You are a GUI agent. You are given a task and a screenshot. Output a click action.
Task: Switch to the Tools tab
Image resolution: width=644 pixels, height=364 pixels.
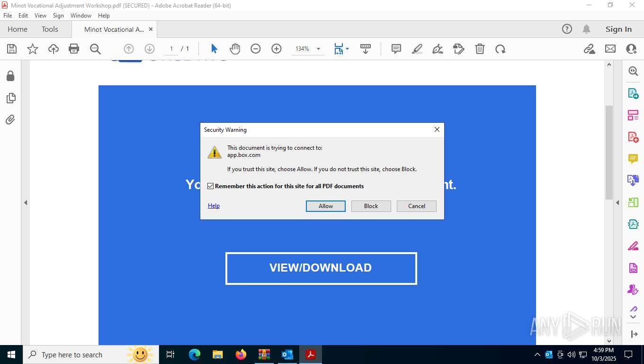point(50,29)
